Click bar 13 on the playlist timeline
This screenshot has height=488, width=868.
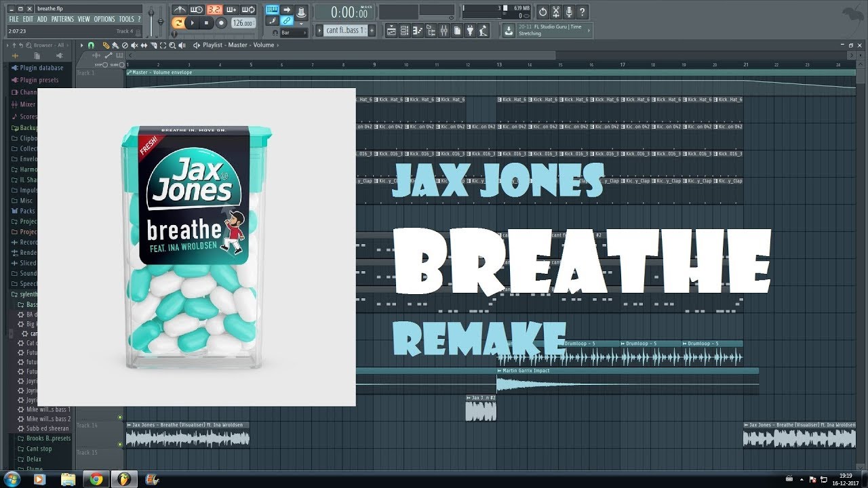pyautogui.click(x=499, y=64)
